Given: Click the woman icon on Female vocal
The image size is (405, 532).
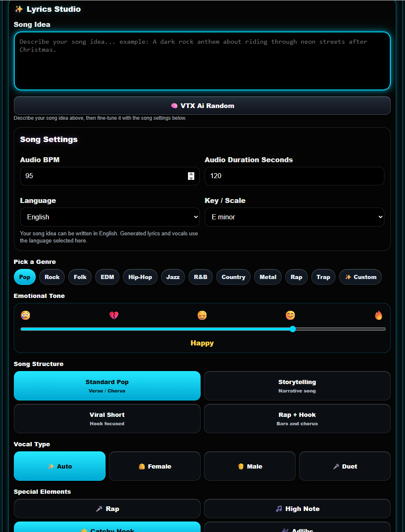Looking at the screenshot, I should [142, 466].
